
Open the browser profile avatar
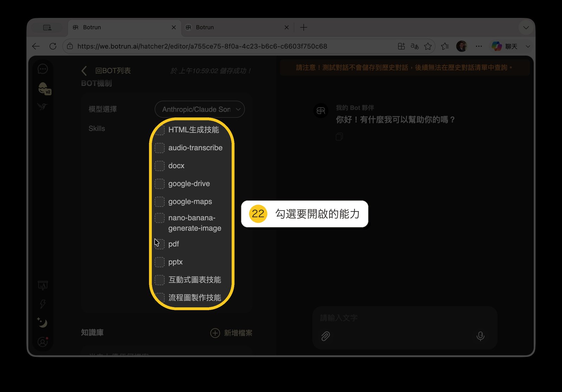coord(462,46)
